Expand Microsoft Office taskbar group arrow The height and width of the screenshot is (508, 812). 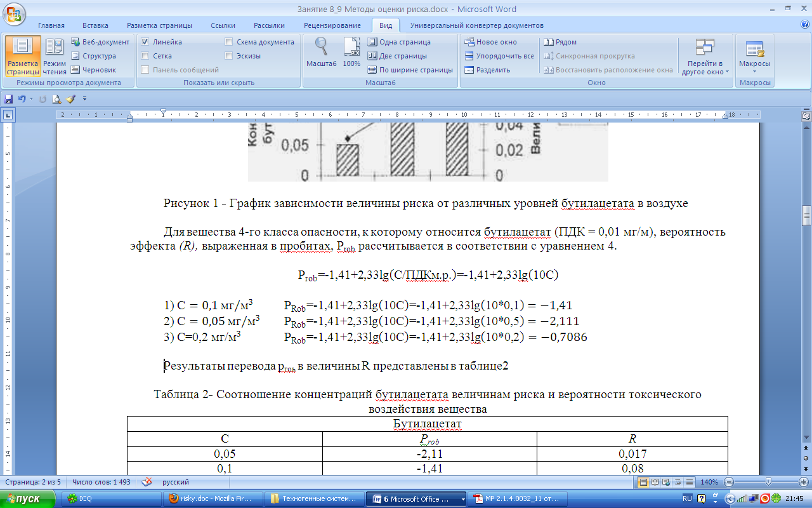462,499
